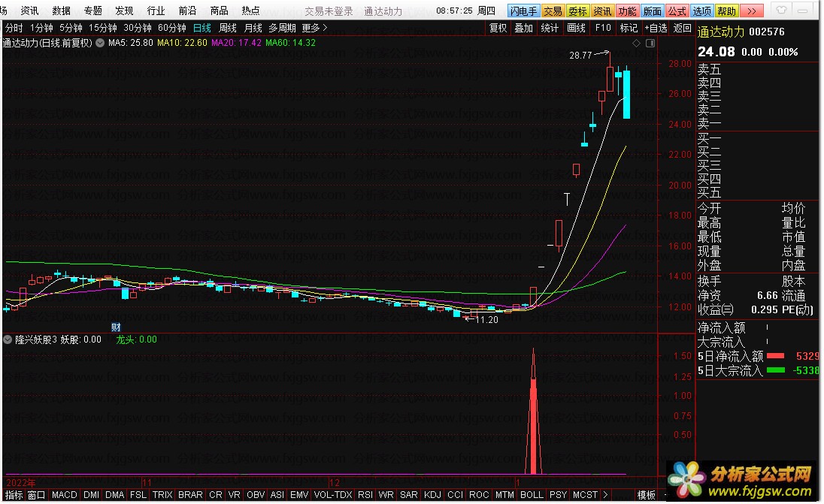This screenshot has height=504, width=824.
Task: Click the diamond marker icon above chart
Action: click(x=636, y=43)
